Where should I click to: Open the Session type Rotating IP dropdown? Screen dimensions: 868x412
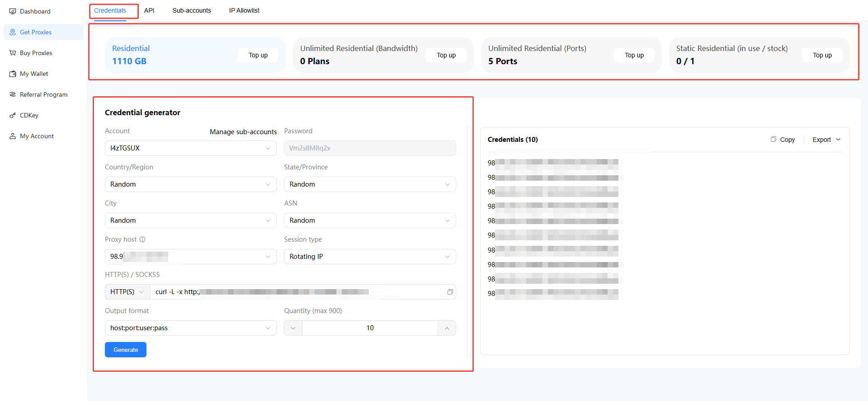pos(370,257)
